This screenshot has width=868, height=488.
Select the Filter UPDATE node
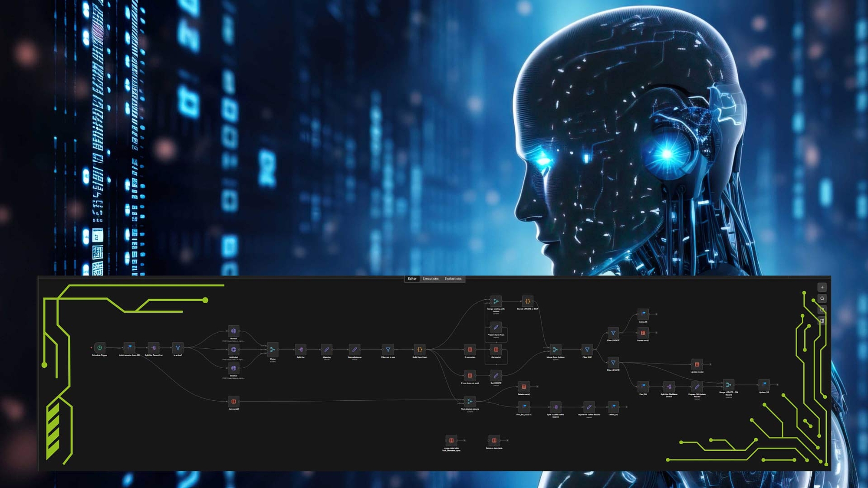613,363
